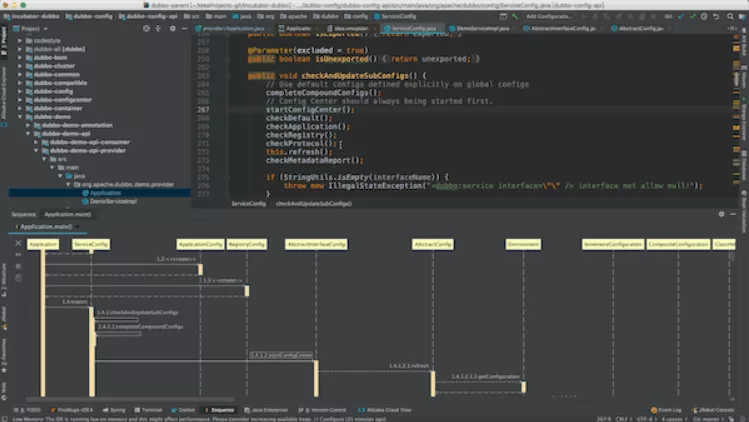Click the UTF-8 encoding status widget
This screenshot has height=422, width=749.
point(645,419)
